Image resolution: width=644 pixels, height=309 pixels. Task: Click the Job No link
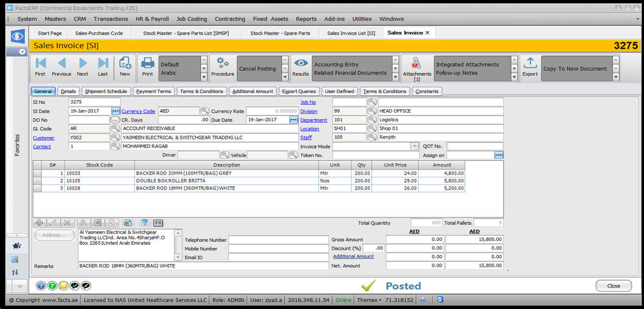tap(308, 102)
